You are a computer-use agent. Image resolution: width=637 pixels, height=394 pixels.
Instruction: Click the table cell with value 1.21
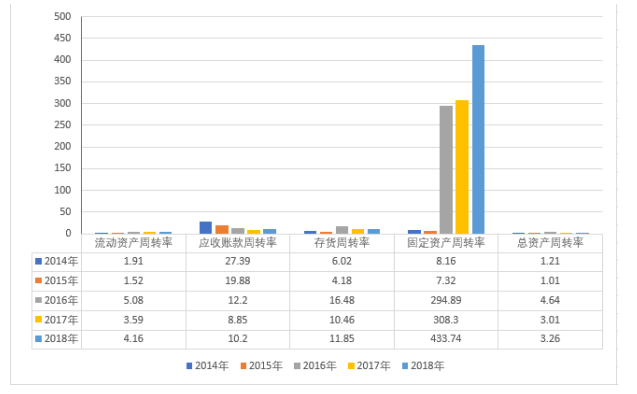[550, 261]
